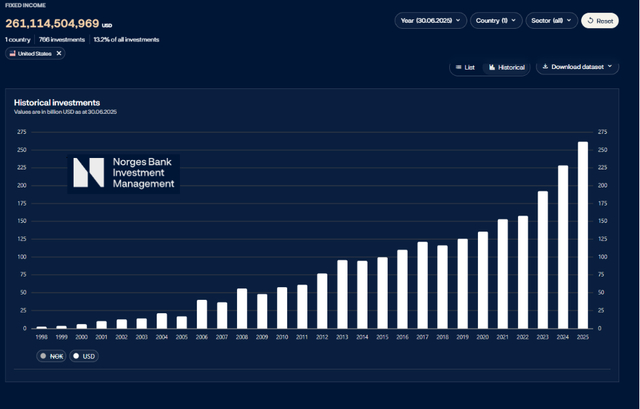The image size is (640, 409).
Task: Click the 2006 bar in the chart
Action: tap(202, 314)
